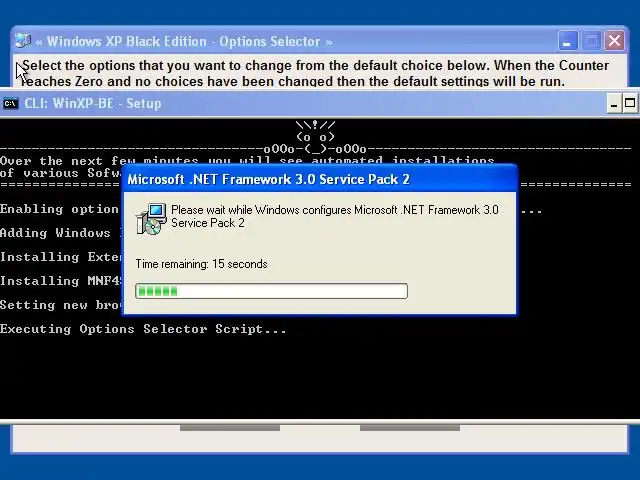
Task: Maximize the CLI WinXP-BE Setup window
Action: tap(630, 104)
